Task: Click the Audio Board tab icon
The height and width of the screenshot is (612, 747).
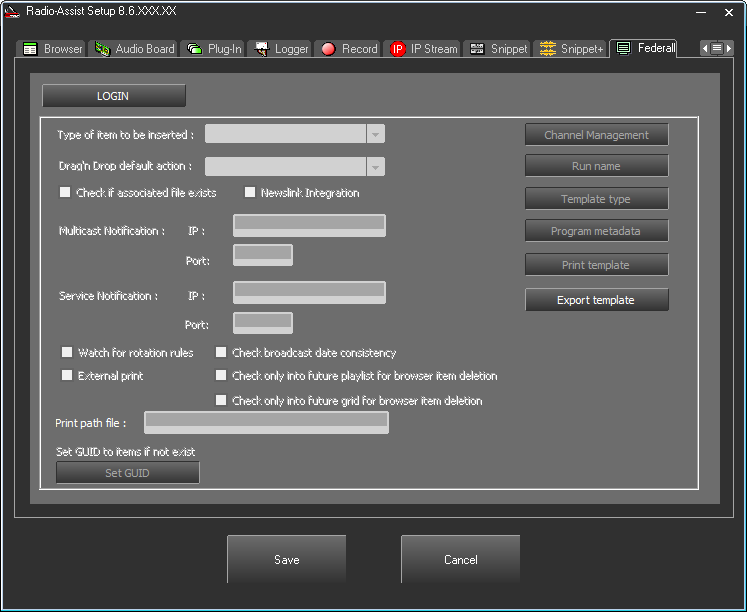Action: (102, 49)
